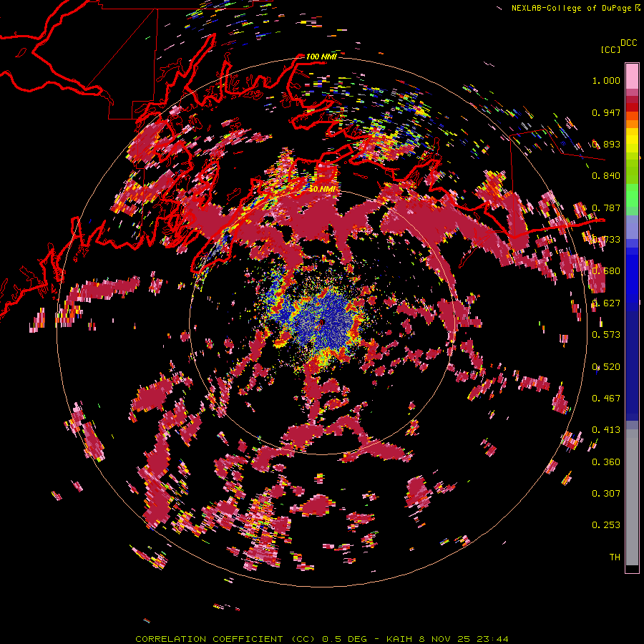Viewport: 644px width, 644px height.
Task: Select the 0.627 legend value
Action: click(606, 303)
